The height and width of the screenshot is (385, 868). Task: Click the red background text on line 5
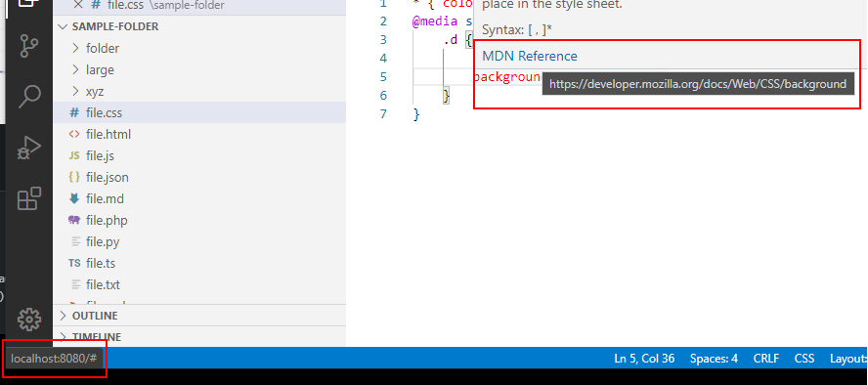pyautogui.click(x=507, y=76)
